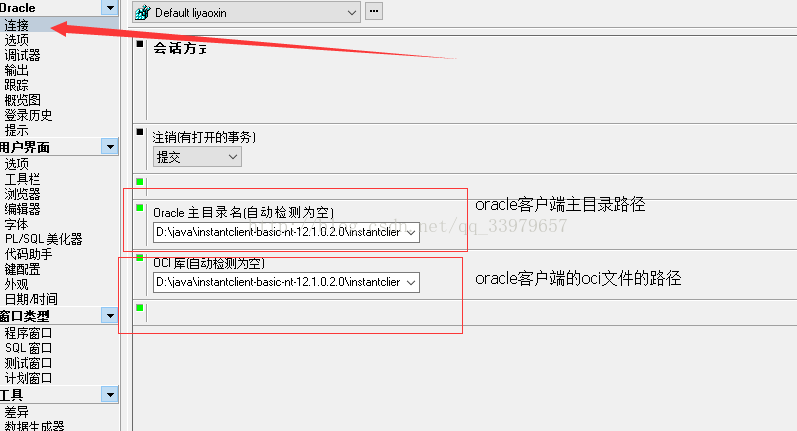Click the black marker beside 会话方式
The image size is (797, 431).
tap(140, 44)
